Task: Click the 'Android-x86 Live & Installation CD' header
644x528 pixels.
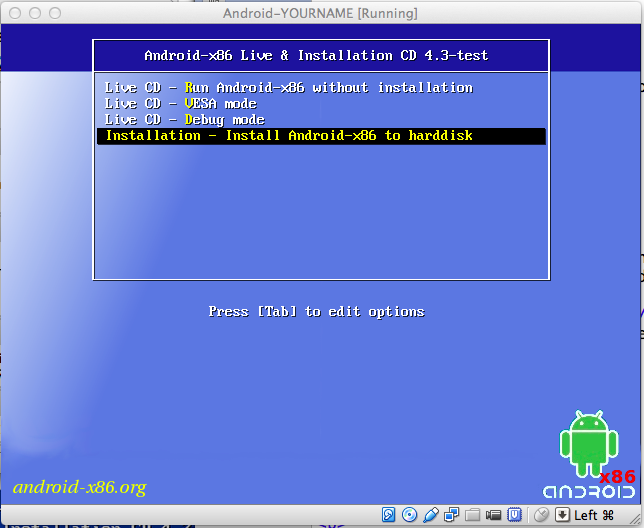Action: pos(316,55)
